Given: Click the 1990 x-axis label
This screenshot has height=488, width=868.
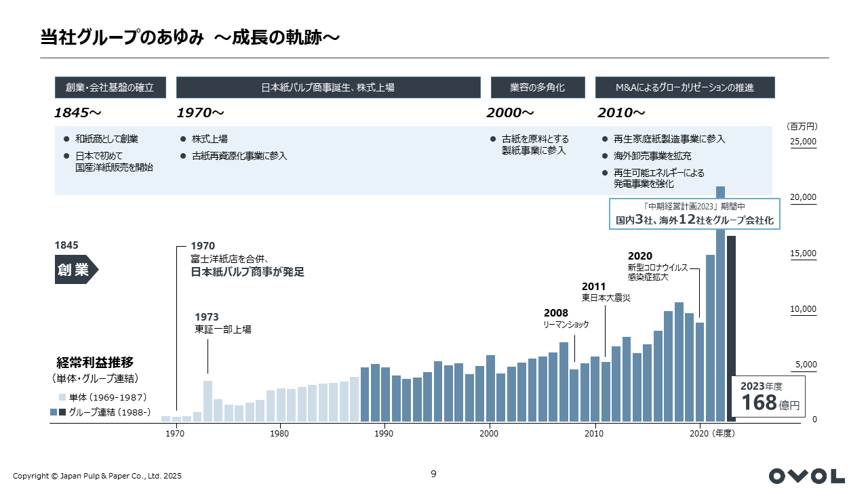Looking at the screenshot, I should coord(384,432).
